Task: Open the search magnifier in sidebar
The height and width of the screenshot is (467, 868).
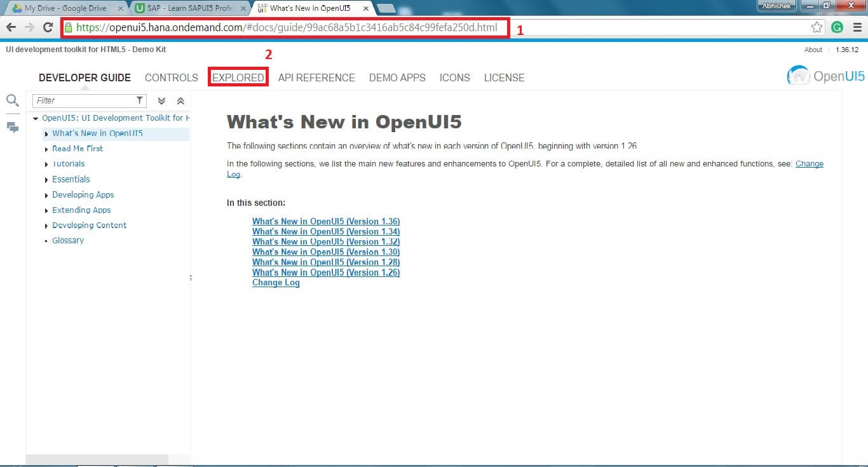Action: pyautogui.click(x=12, y=100)
